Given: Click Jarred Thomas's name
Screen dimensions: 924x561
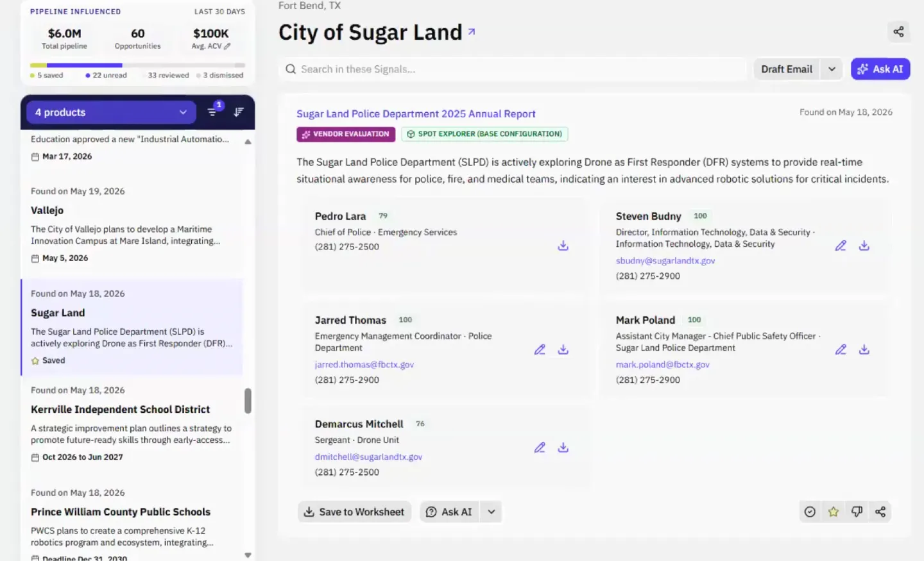Looking at the screenshot, I should 350,320.
